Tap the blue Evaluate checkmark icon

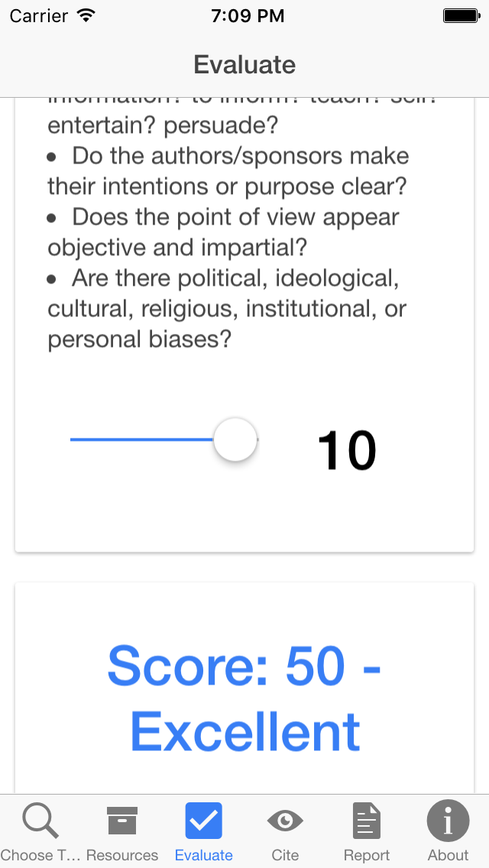pyautogui.click(x=203, y=820)
